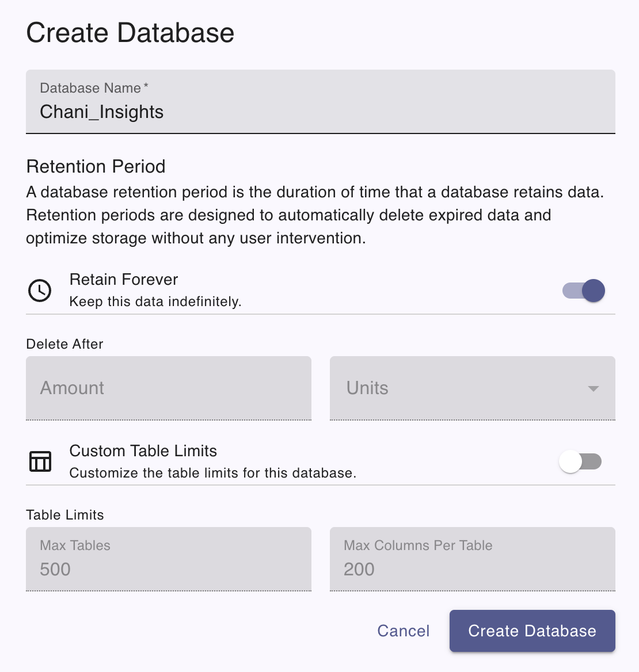This screenshot has height=672, width=639.
Task: Click the table icon beside Custom Table Limits
Action: [39, 461]
